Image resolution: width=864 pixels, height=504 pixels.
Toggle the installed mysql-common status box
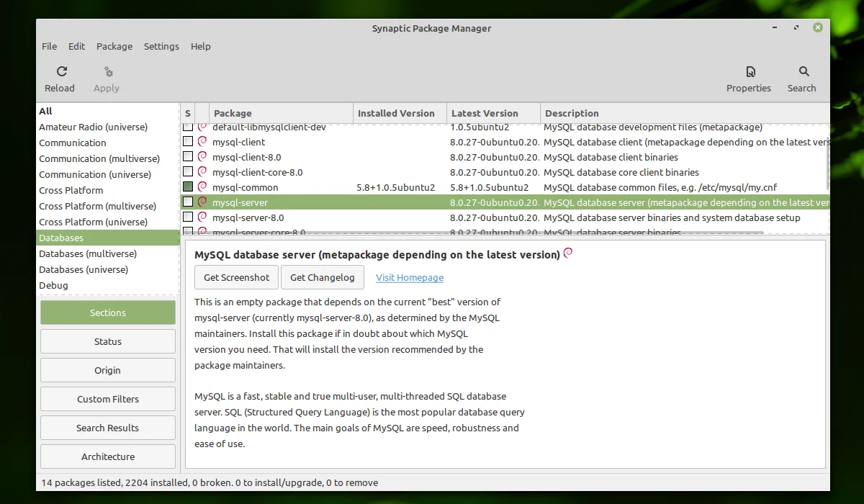[188, 187]
